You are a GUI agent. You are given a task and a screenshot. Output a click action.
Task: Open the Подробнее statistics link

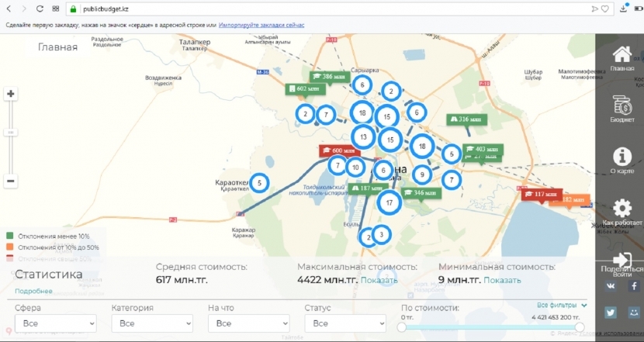click(33, 291)
